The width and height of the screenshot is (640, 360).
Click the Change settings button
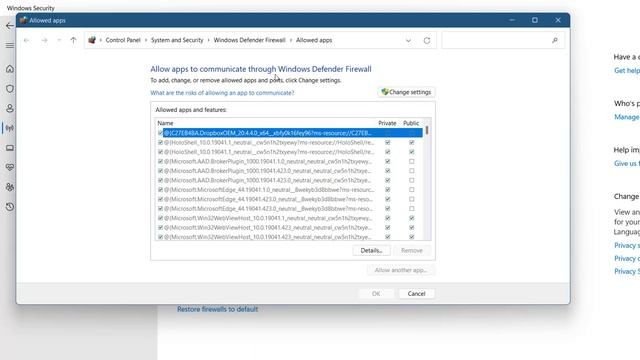(x=406, y=92)
